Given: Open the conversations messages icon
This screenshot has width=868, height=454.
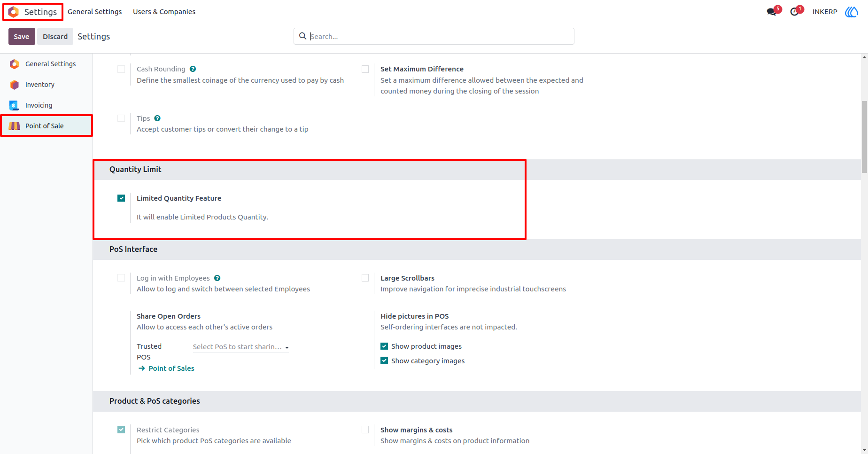Looking at the screenshot, I should pos(771,12).
